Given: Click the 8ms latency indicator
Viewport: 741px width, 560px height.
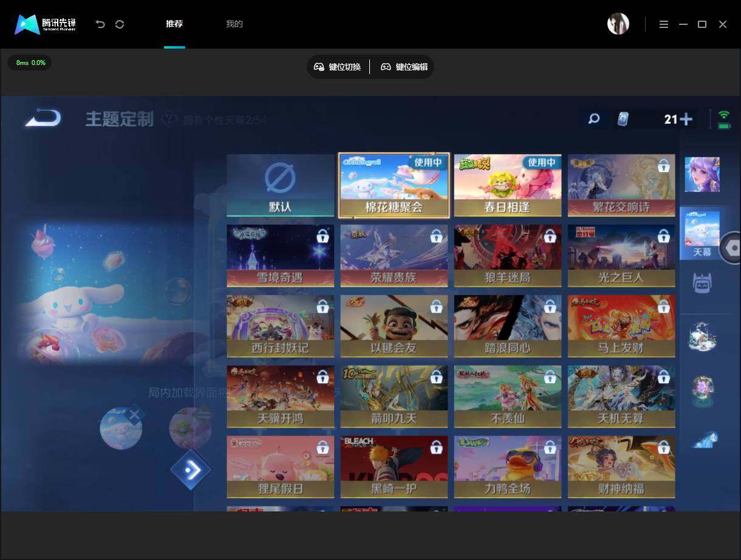Looking at the screenshot, I should pyautogui.click(x=30, y=63).
